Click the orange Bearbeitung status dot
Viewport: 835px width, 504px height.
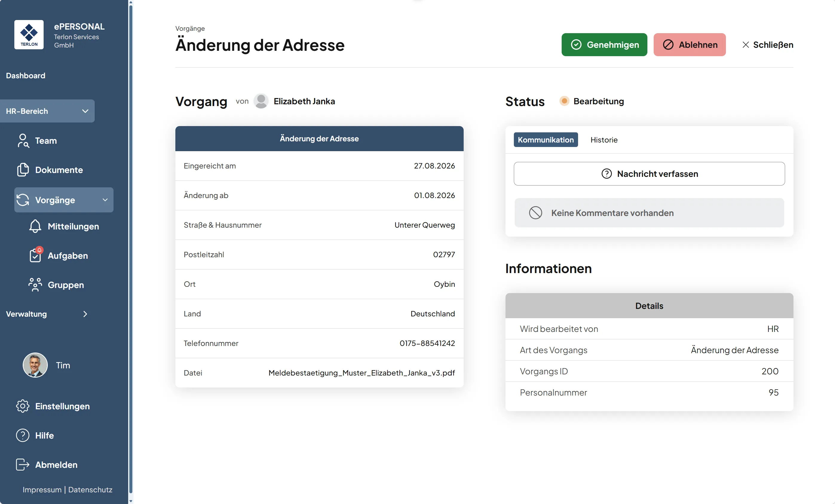tap(564, 101)
